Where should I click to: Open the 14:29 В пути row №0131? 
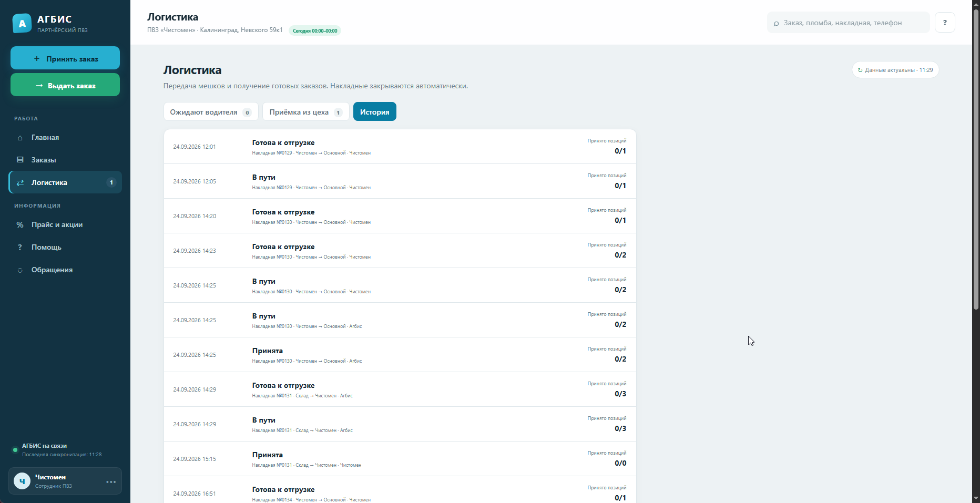pos(400,424)
